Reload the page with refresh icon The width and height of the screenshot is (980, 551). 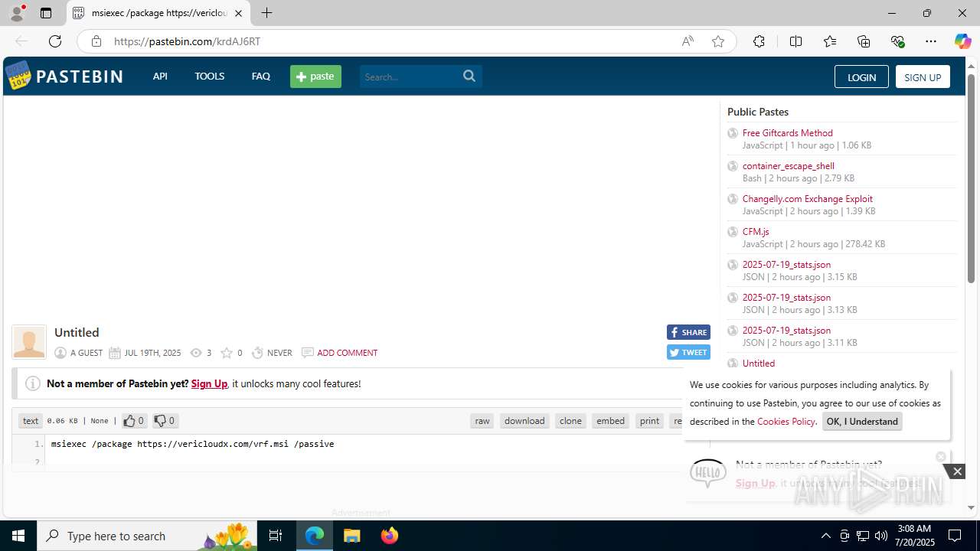54,41
